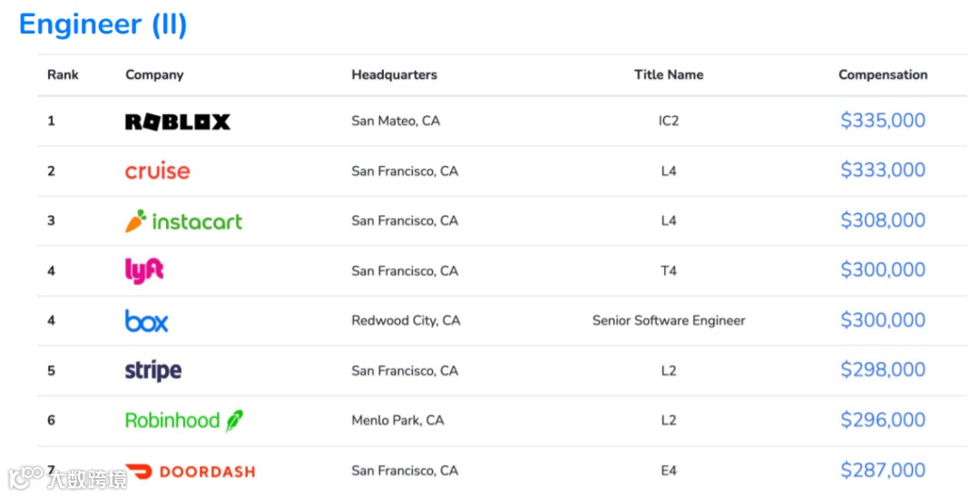Click the Cruise company logo
This screenshot has height=497, width=980.
(158, 171)
